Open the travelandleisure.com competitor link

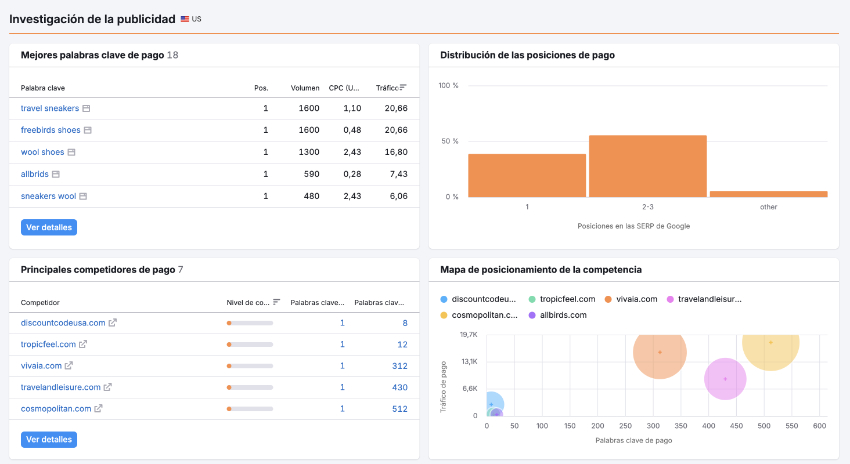point(60,387)
